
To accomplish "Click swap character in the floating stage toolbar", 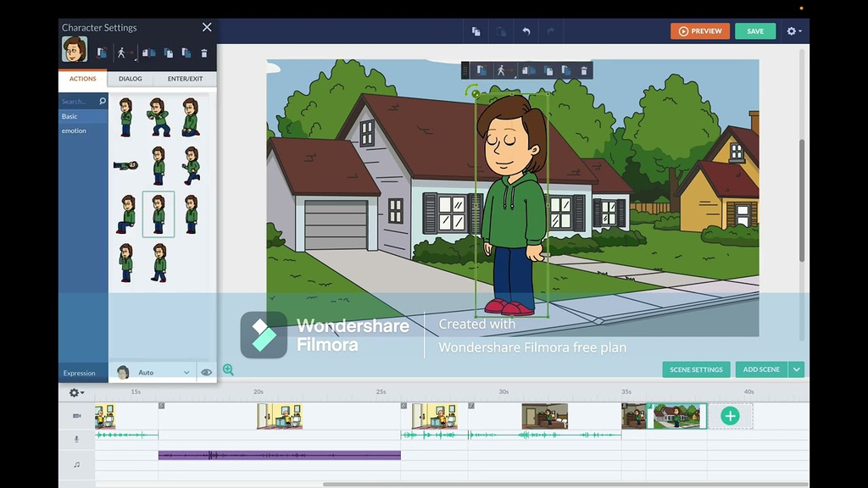I will click(x=481, y=70).
